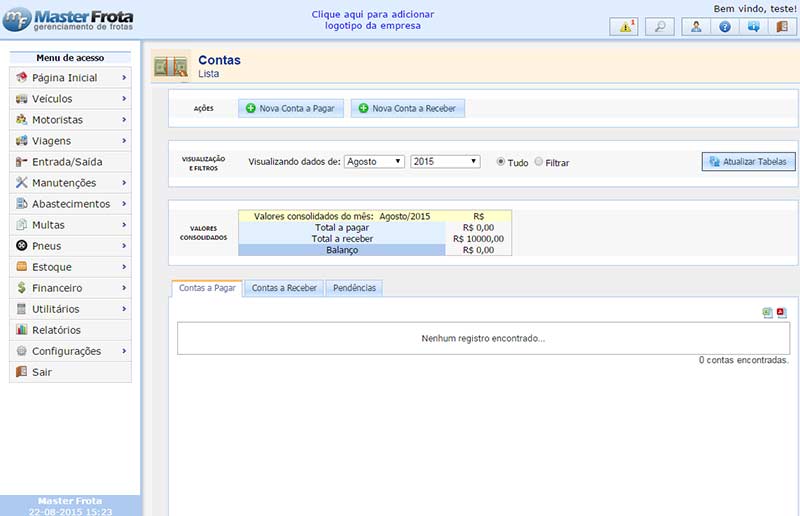Viewport: 800px width, 516px height.
Task: Click the Bem vindo, teste! greeting
Action: (x=755, y=9)
